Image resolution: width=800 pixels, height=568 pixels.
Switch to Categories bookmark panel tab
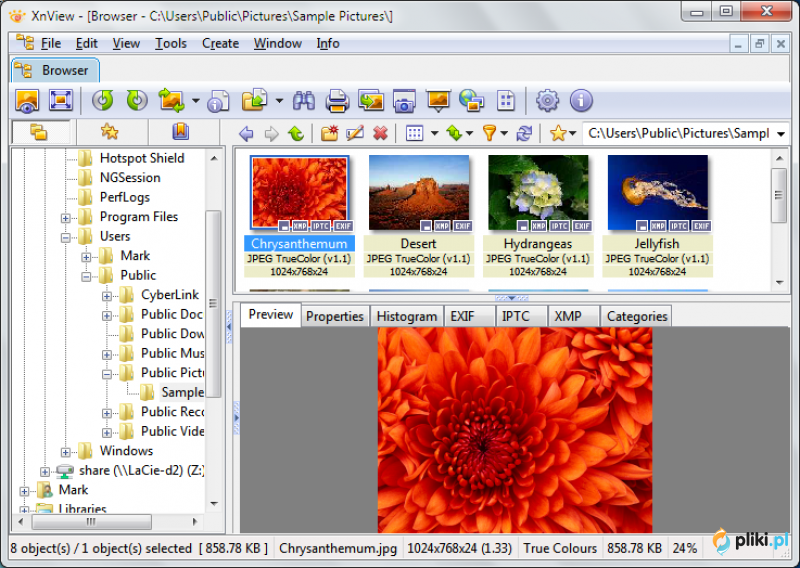click(x=181, y=132)
